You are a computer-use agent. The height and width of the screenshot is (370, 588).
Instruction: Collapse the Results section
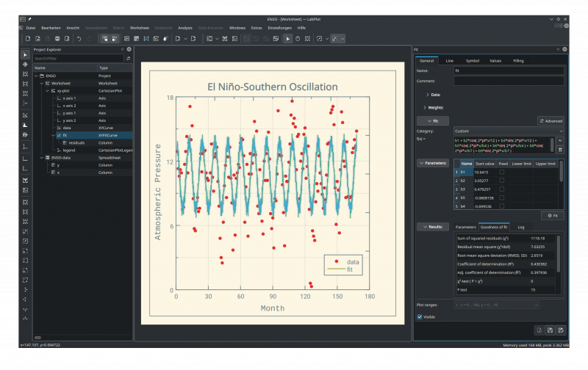(433, 227)
